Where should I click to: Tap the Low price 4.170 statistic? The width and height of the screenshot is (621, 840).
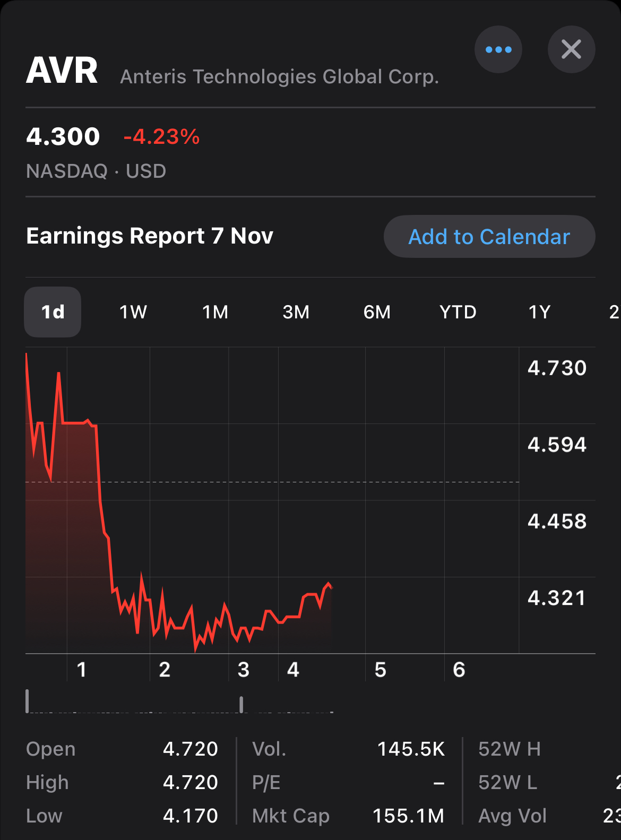coord(122,816)
